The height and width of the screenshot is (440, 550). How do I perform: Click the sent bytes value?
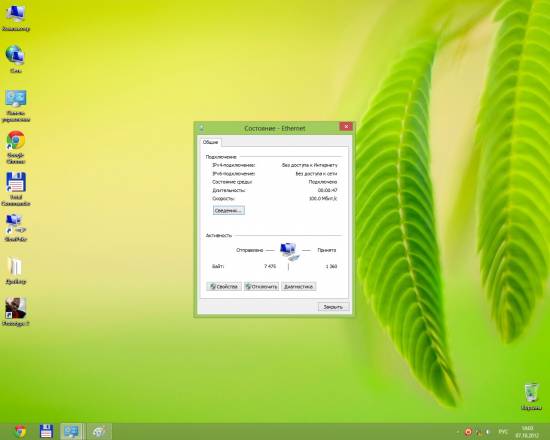(x=270, y=266)
